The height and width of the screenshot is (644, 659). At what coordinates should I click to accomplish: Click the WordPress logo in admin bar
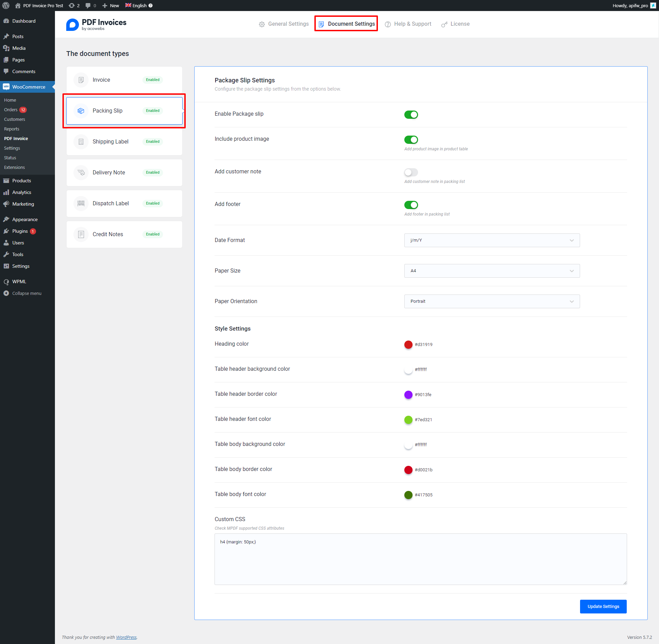pos(6,5)
